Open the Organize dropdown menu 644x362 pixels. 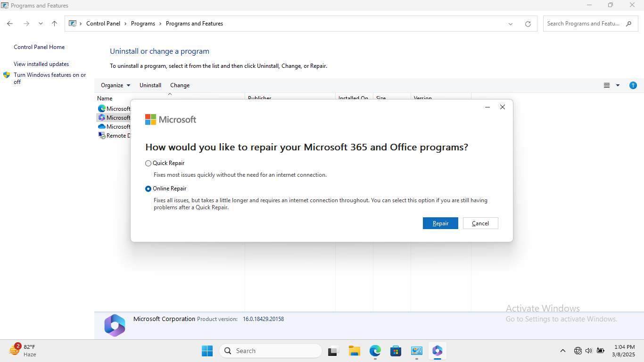pos(116,85)
